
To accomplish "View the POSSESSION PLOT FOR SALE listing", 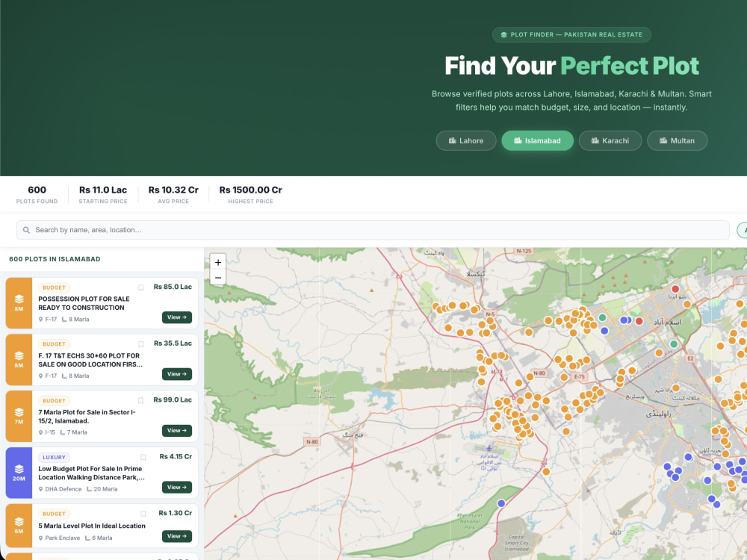I will tap(177, 317).
